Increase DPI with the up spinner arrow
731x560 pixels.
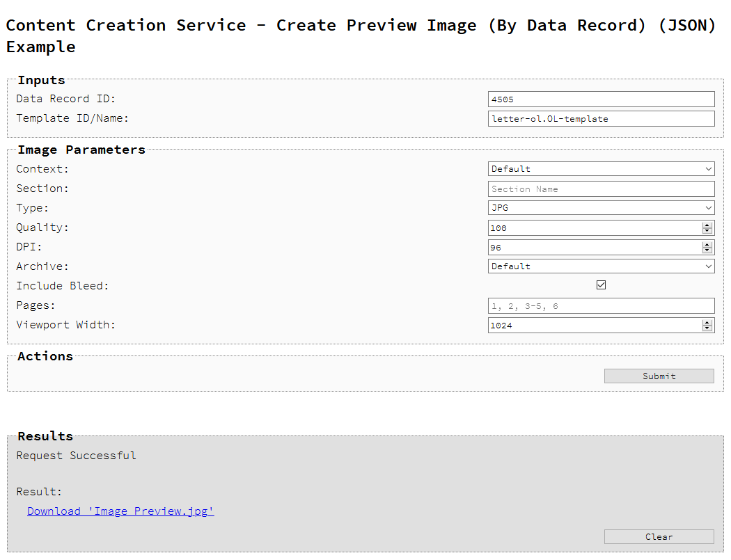pyautogui.click(x=707, y=245)
